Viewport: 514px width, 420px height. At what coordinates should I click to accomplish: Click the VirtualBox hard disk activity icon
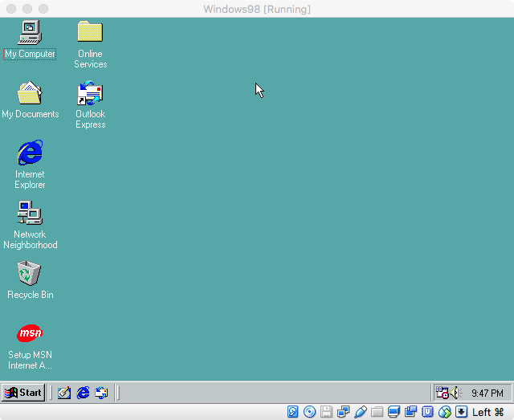click(292, 412)
